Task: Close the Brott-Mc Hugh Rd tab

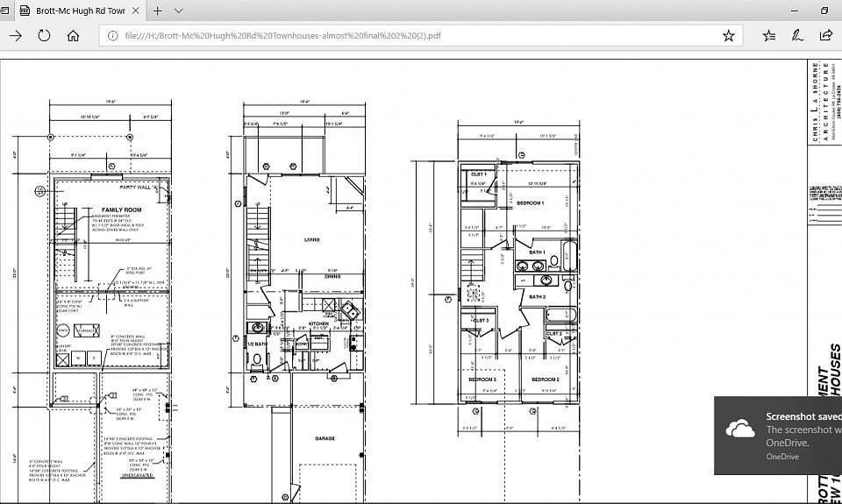Action: 136,11
